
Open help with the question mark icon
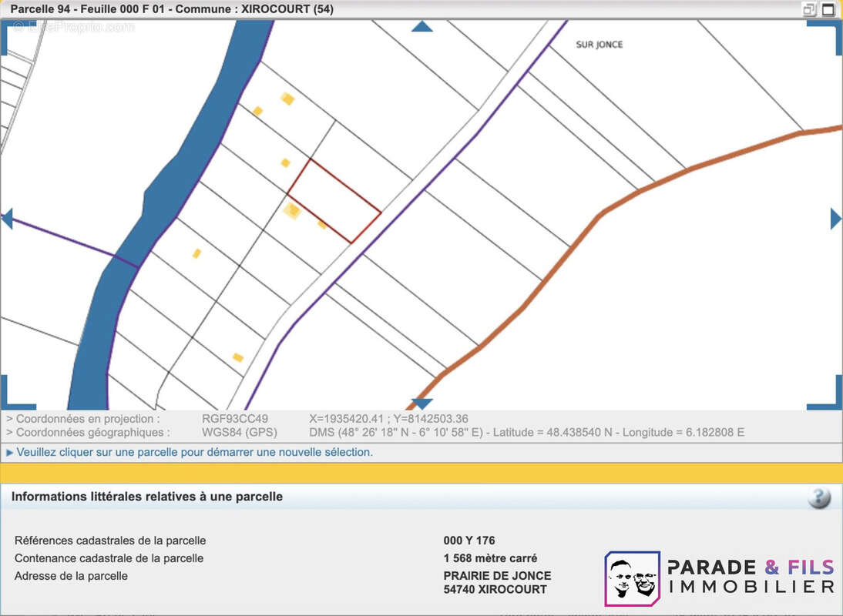click(818, 498)
